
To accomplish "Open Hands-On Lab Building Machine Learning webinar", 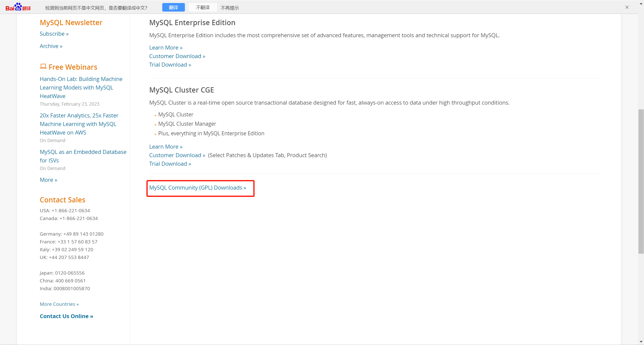I will tap(81, 88).
